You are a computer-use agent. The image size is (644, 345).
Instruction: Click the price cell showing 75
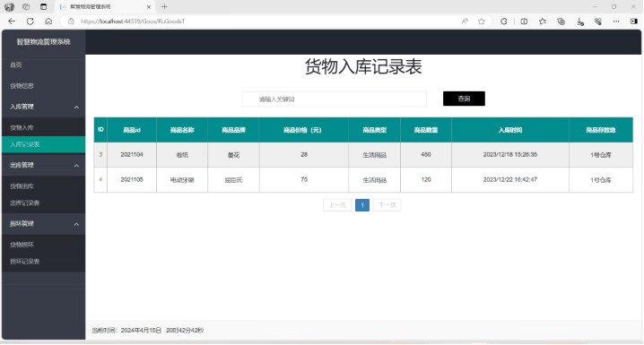pyautogui.click(x=304, y=180)
